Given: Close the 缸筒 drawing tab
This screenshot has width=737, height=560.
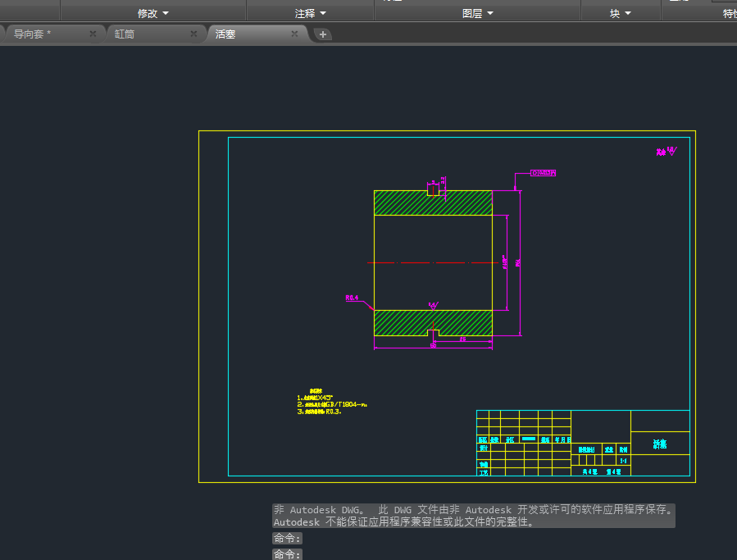Looking at the screenshot, I should [193, 34].
